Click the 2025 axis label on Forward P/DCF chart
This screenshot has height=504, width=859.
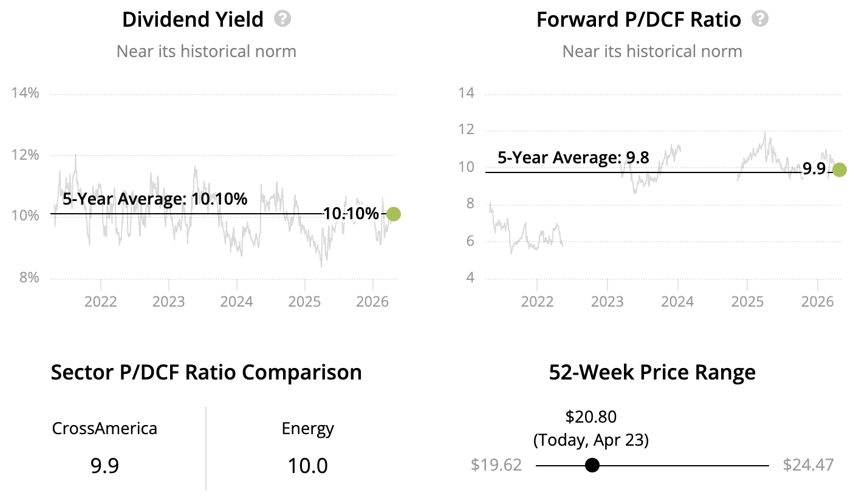tap(747, 301)
